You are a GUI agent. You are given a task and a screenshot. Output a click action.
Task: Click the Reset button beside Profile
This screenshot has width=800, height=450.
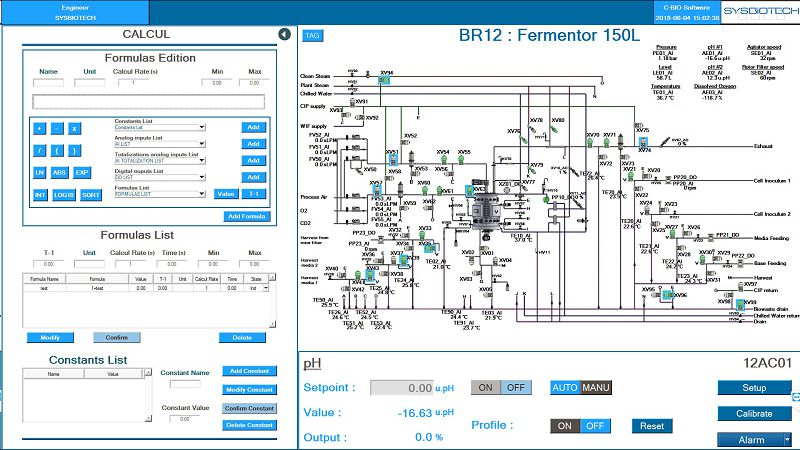point(652,426)
